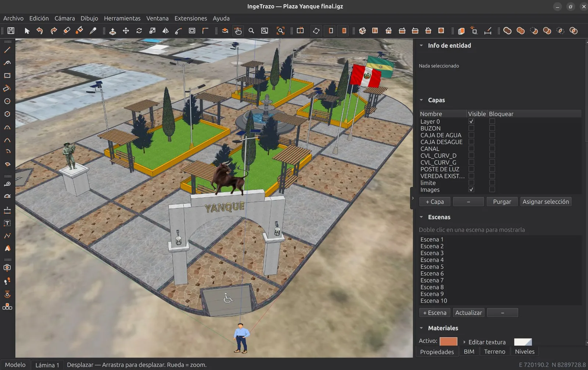Select the Line tool in left toolbar
588x370 pixels.
click(7, 50)
